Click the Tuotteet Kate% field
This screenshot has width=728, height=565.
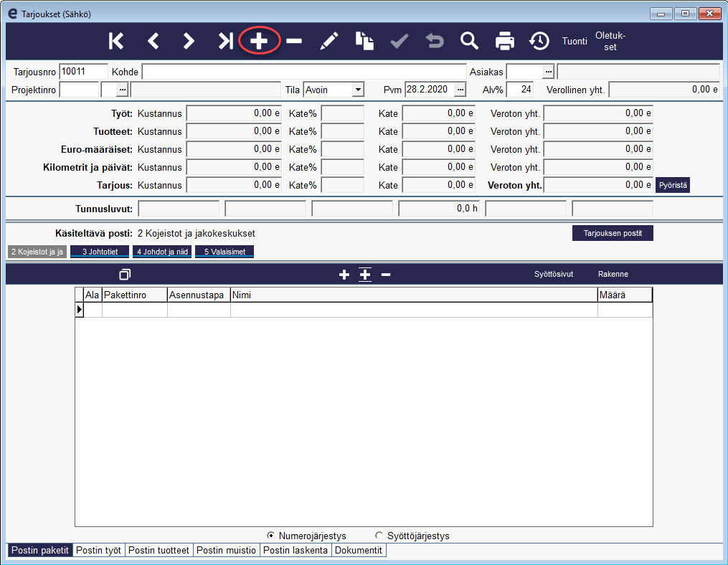click(x=343, y=131)
